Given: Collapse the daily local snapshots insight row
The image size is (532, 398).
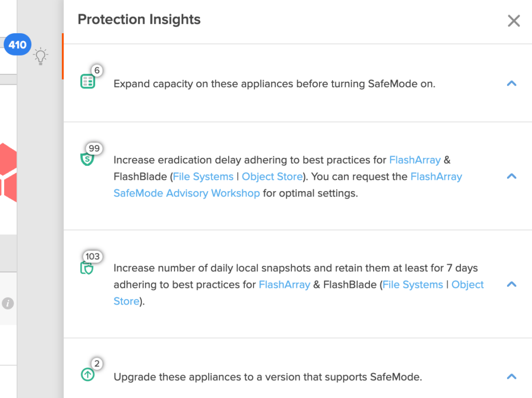Looking at the screenshot, I should click(x=512, y=284).
